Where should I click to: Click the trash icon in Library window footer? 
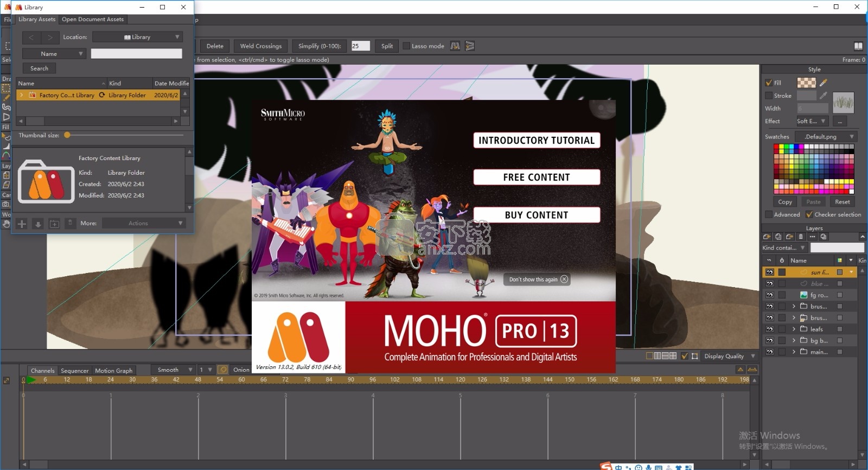[x=70, y=223]
